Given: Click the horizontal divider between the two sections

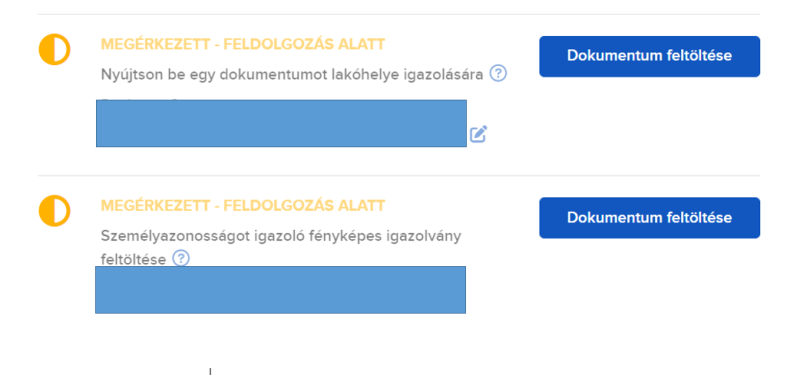Looking at the screenshot, I should pyautogui.click(x=399, y=176).
